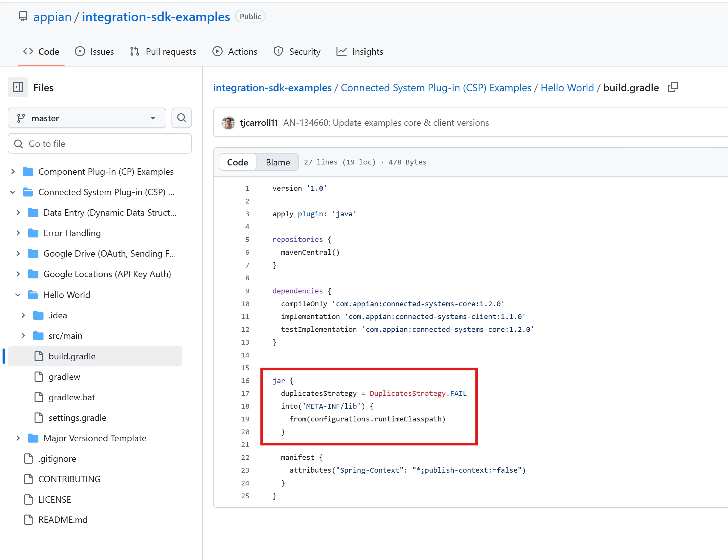The width and height of the screenshot is (728, 560).
Task: Expand Google Locations folder chevron
Action: [18, 274]
